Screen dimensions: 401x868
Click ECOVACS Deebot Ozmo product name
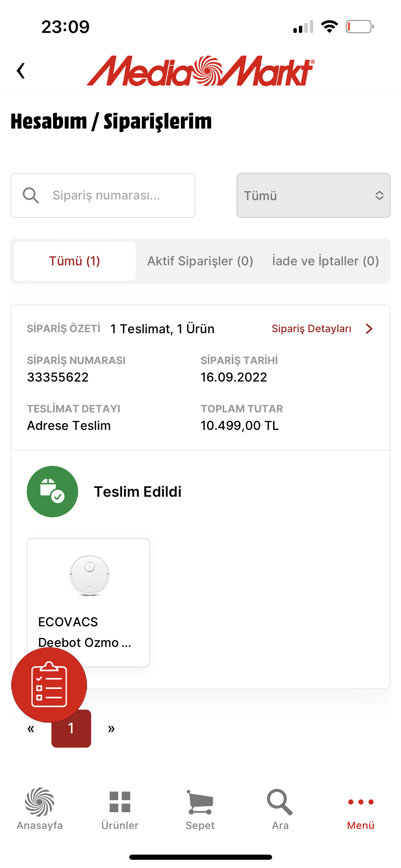pos(85,632)
